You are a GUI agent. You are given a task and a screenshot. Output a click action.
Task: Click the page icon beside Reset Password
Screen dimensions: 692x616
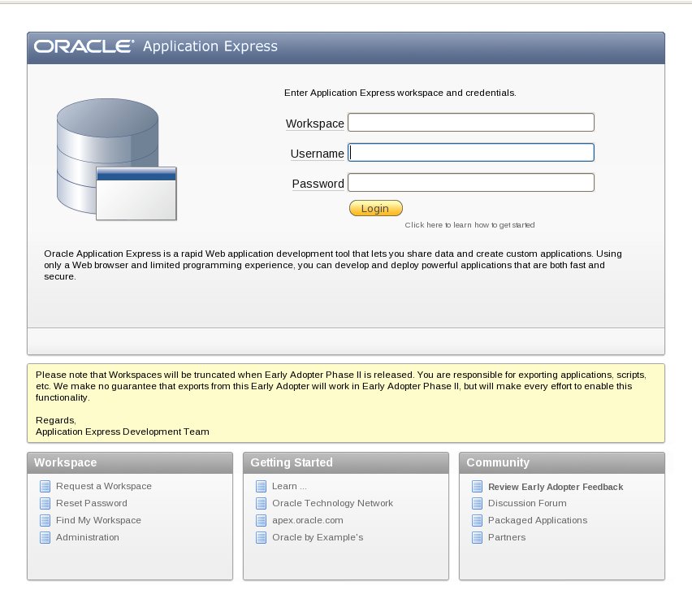tap(45, 503)
